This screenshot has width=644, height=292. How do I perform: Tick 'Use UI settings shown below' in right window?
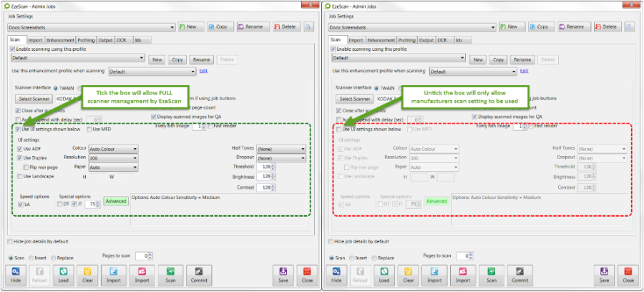(338, 129)
